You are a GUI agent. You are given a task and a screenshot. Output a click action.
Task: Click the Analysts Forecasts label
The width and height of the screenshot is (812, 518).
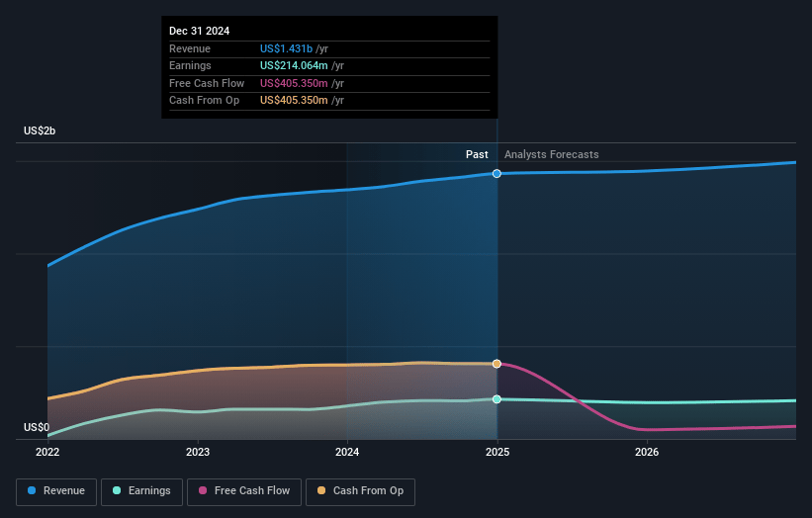coord(552,154)
